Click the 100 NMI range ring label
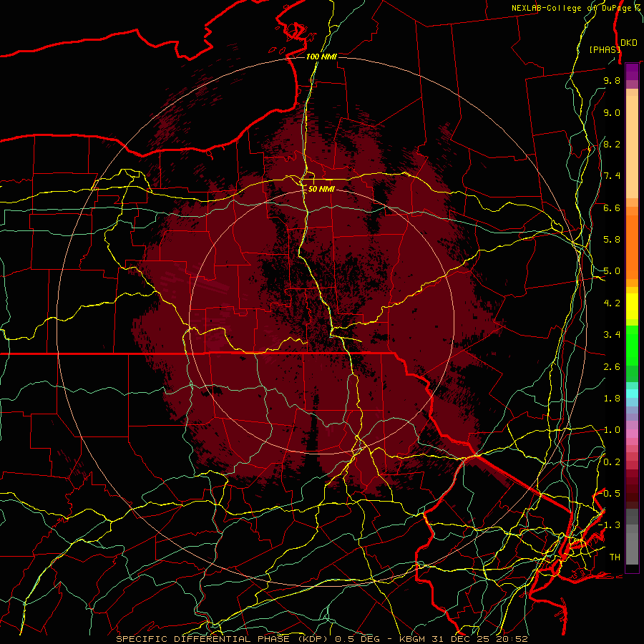This screenshot has height=644, width=644. point(321,57)
